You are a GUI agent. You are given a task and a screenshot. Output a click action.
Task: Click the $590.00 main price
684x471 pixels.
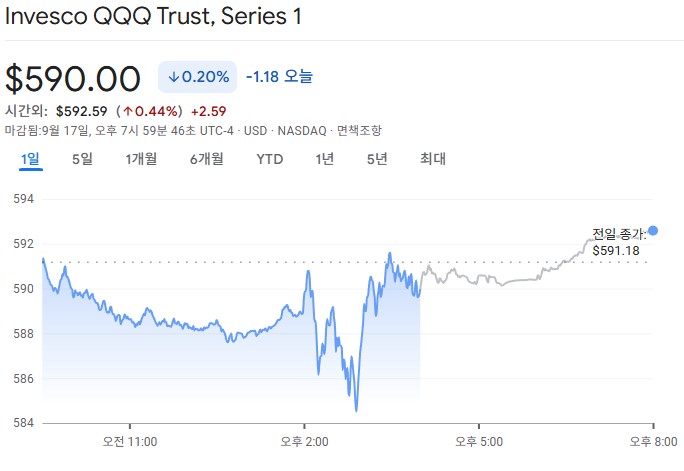73,78
